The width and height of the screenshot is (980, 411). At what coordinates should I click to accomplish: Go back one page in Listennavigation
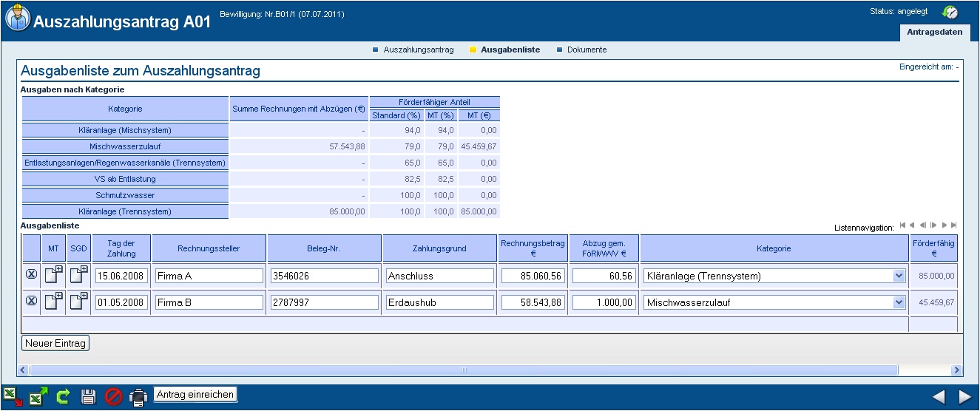(x=913, y=225)
